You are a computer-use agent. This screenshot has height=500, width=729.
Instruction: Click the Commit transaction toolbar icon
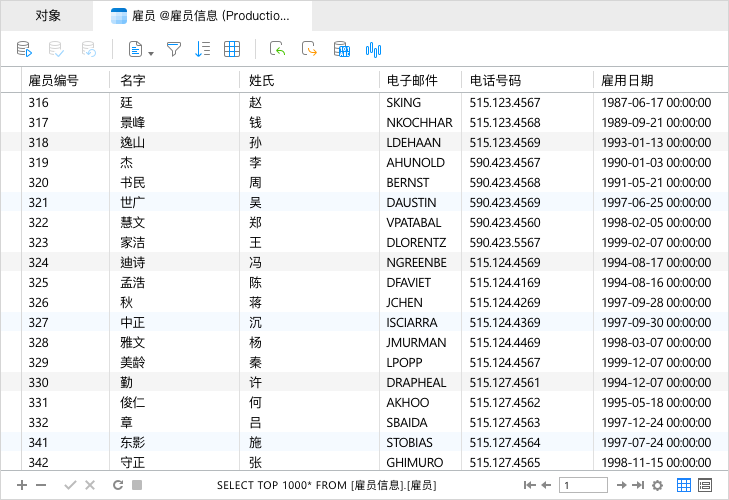(x=56, y=49)
